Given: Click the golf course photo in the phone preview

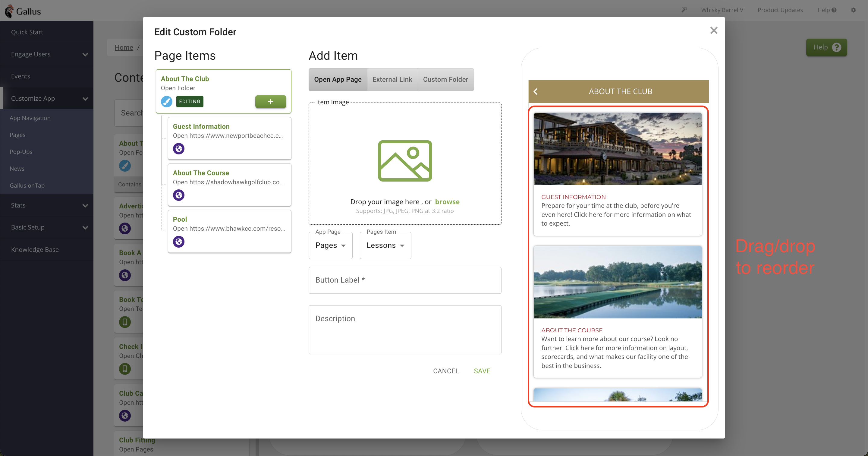Looking at the screenshot, I should (x=618, y=282).
